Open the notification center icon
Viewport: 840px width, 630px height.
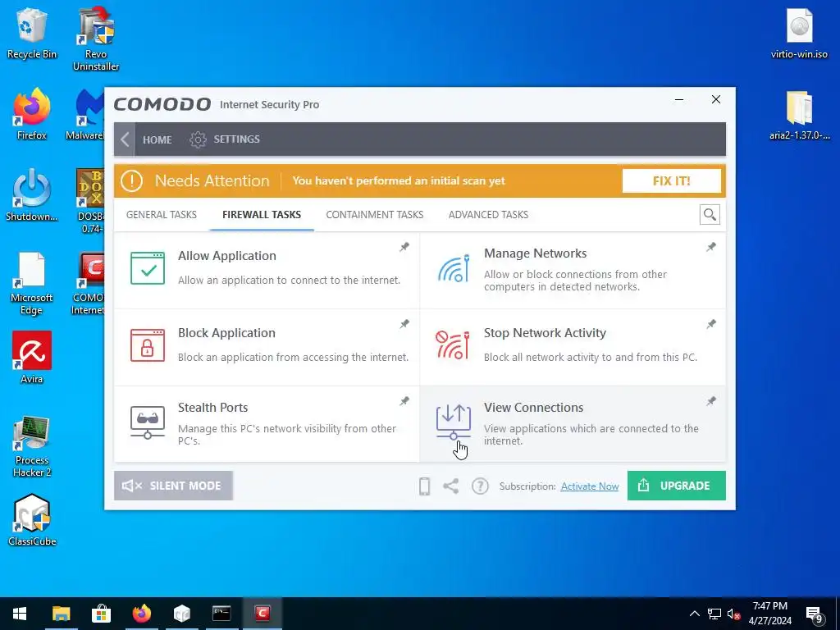click(815, 614)
